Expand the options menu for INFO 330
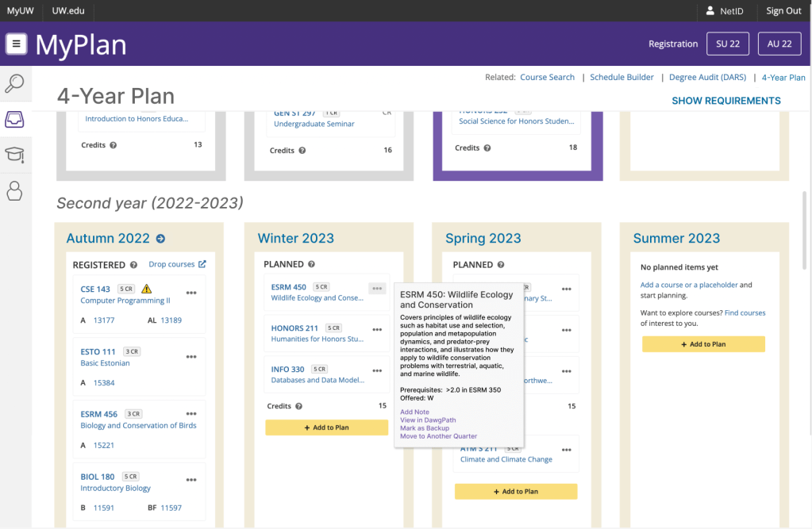This screenshot has width=812, height=529. (376, 370)
